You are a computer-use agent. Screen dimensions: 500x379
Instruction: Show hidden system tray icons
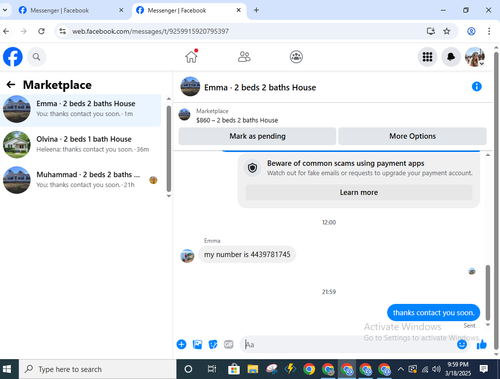coord(401,369)
